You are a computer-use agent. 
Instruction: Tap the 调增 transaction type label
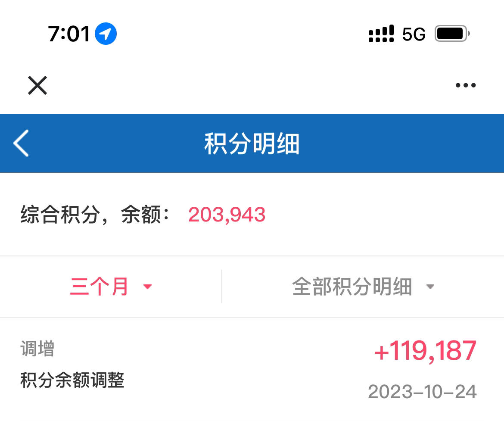coord(37,349)
